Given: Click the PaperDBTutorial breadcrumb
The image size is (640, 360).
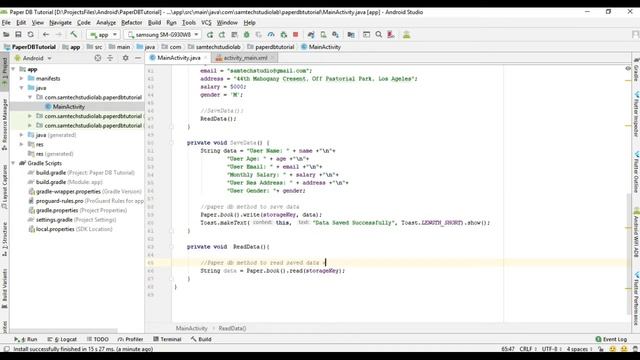Looking at the screenshot, I should (29, 47).
